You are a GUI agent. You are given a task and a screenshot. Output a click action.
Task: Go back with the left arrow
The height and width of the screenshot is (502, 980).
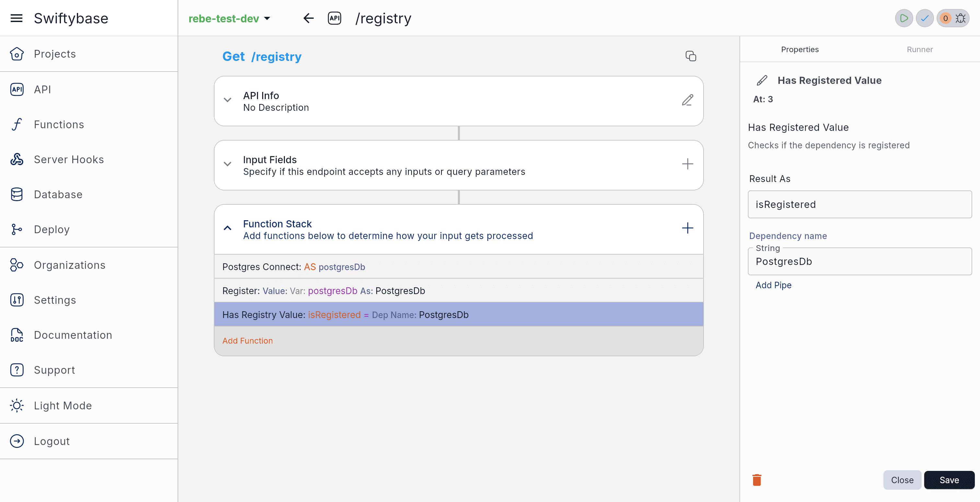[308, 18]
